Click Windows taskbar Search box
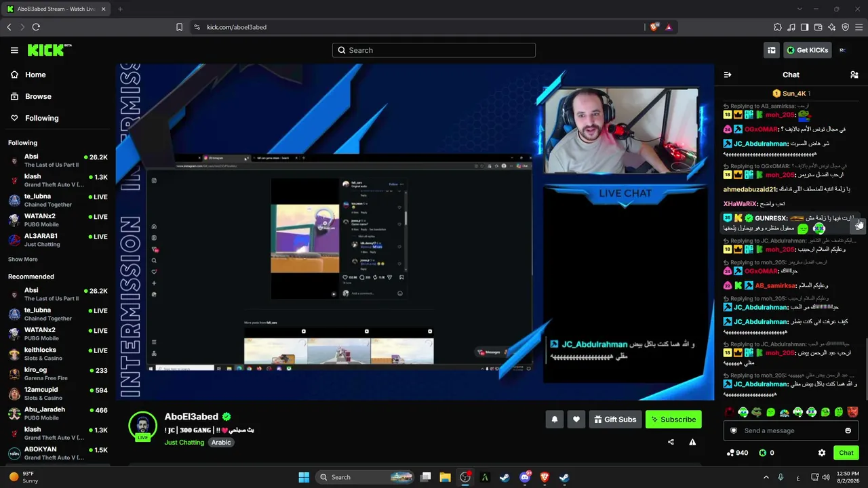This screenshot has height=488, width=868. pos(366,477)
